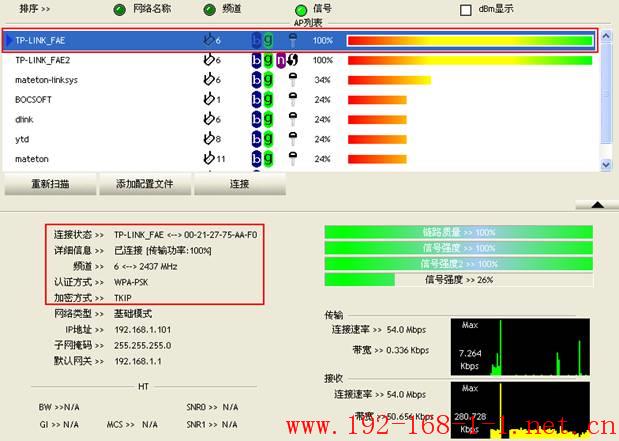
Task: Click 802.11g icon on TP-LINK_FAE row
Action: [x=268, y=40]
